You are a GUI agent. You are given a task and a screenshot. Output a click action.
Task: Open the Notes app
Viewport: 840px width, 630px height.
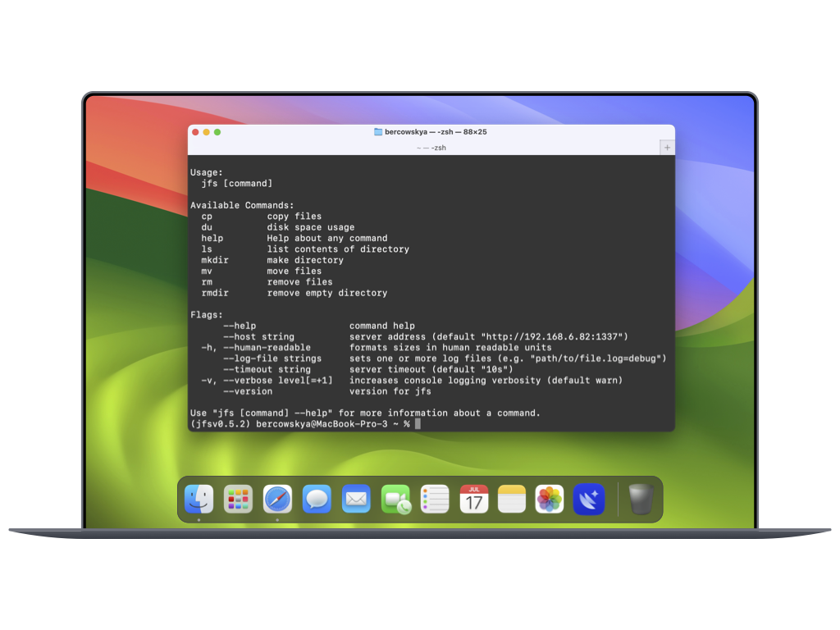[512, 499]
